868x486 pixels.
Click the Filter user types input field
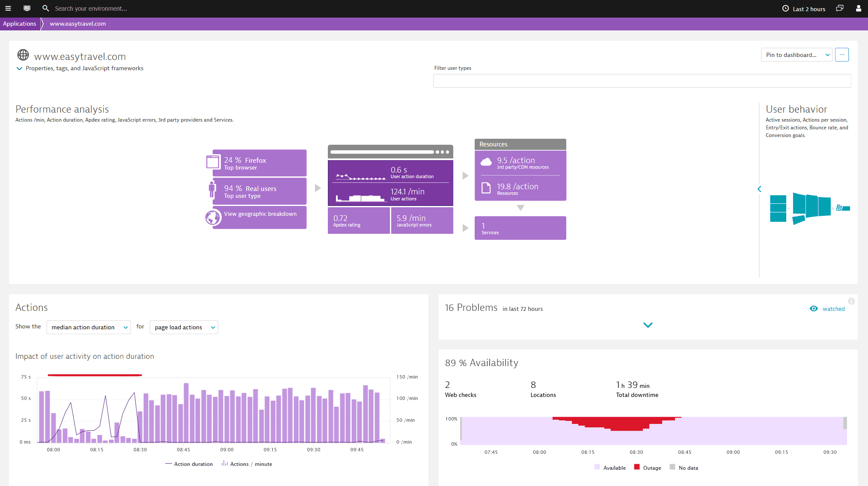pyautogui.click(x=642, y=81)
